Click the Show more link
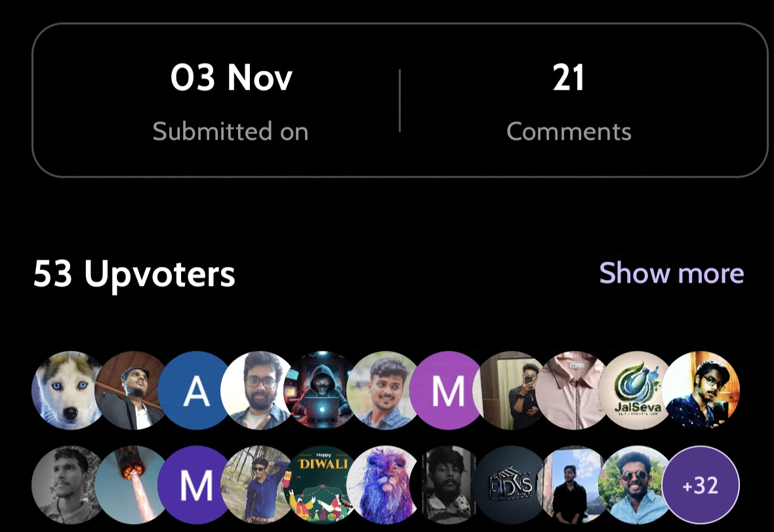 click(671, 273)
